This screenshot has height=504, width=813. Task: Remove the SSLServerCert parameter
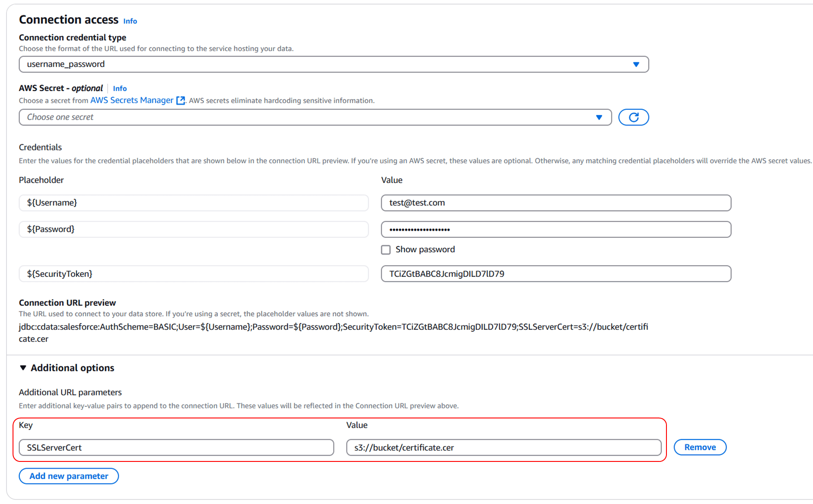[700, 447]
